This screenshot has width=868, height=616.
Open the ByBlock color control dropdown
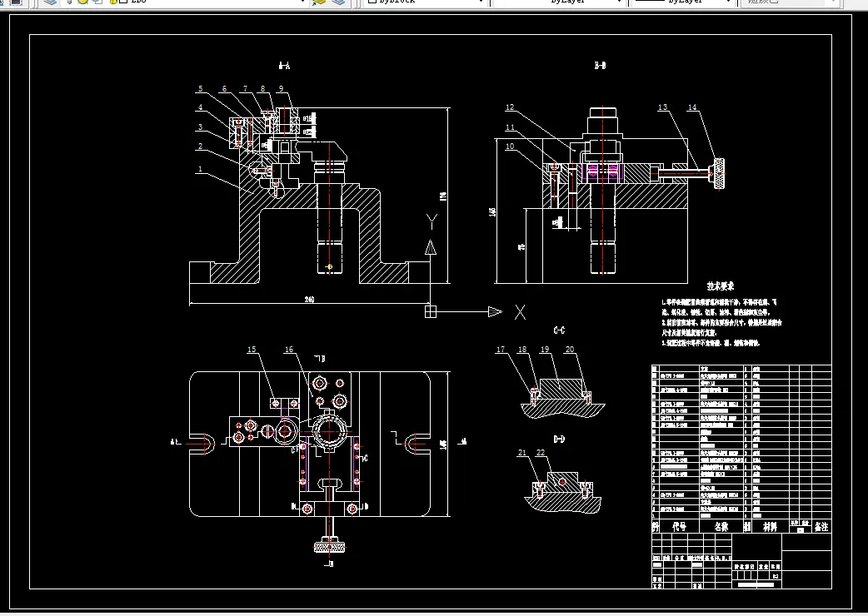coord(427,2)
